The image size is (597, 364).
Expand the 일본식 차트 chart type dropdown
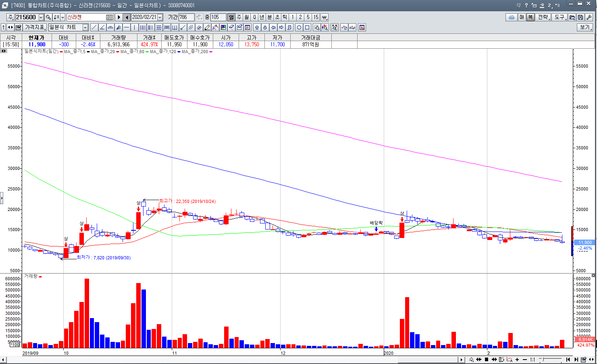tap(85, 27)
